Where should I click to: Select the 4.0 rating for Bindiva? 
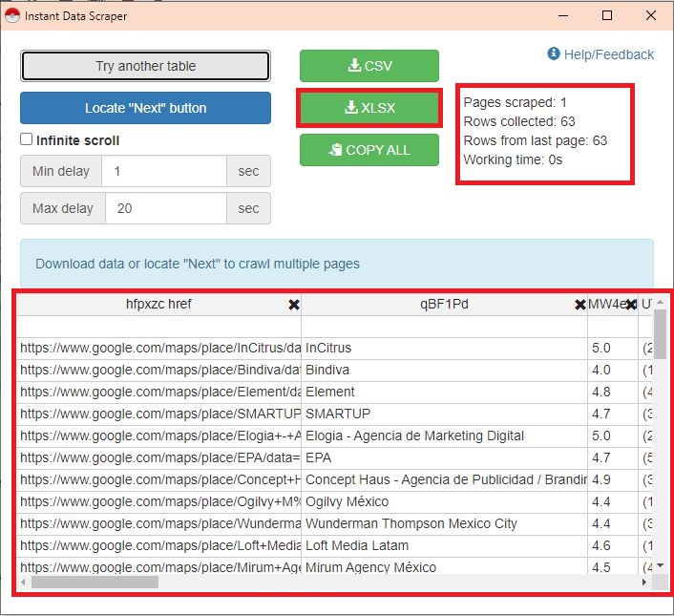click(613, 371)
